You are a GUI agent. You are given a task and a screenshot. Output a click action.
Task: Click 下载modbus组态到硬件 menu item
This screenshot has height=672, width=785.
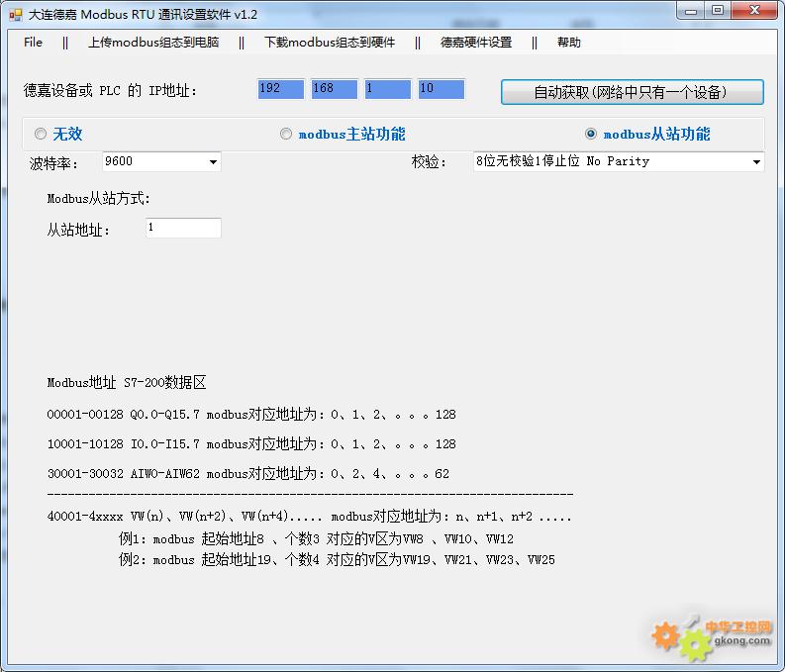coord(329,43)
